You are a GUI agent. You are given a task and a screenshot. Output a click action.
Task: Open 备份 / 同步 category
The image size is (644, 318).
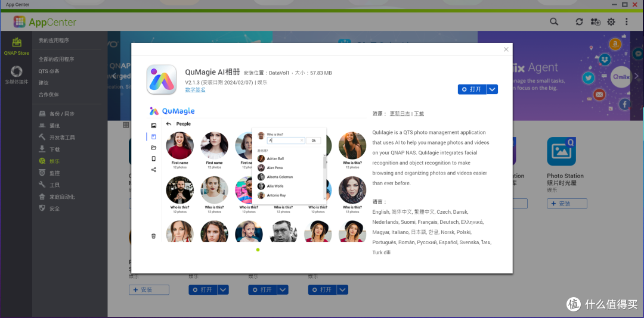[x=57, y=114]
